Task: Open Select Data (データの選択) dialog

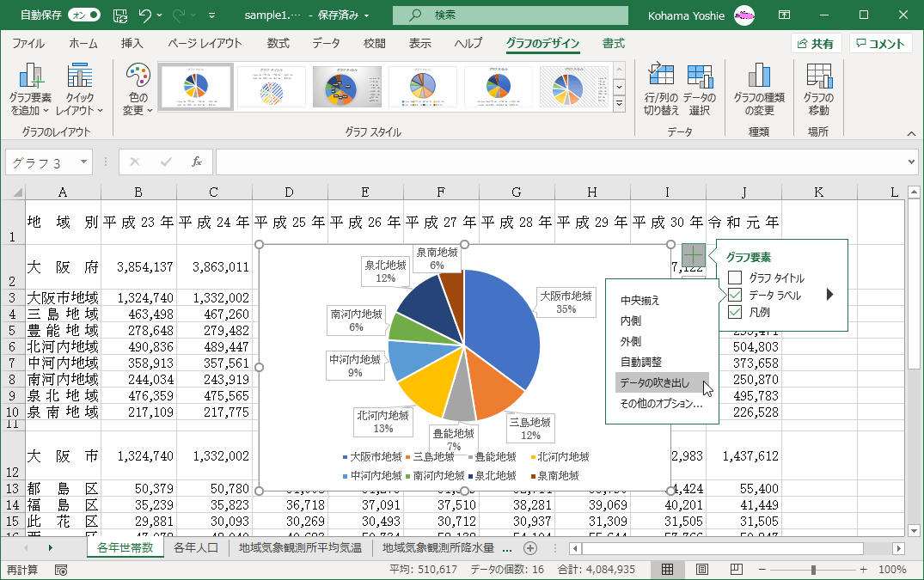Action: (700, 89)
